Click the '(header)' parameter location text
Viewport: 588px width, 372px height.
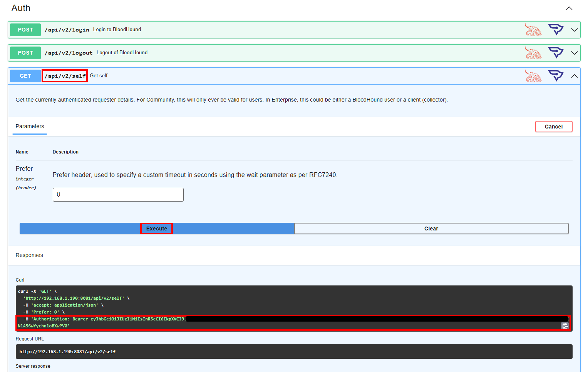point(26,188)
